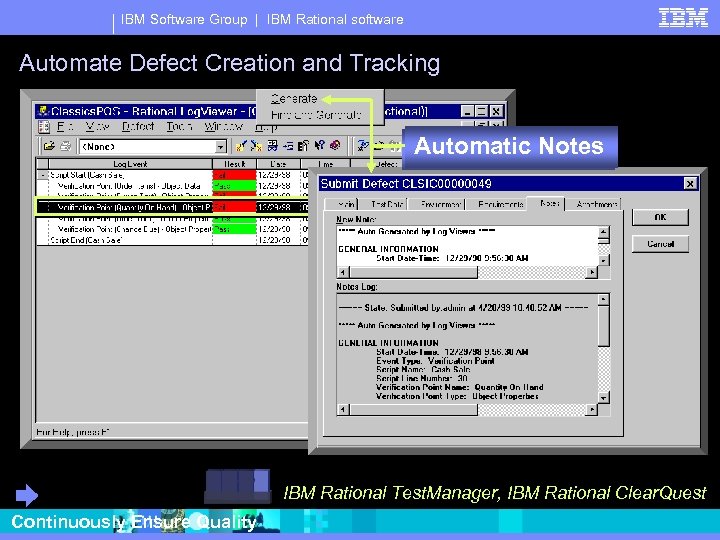Click the 'Verification Point Name: Quantity On Hand' line
Image resolution: width=720 pixels, height=540 pixels.
click(x=460, y=387)
